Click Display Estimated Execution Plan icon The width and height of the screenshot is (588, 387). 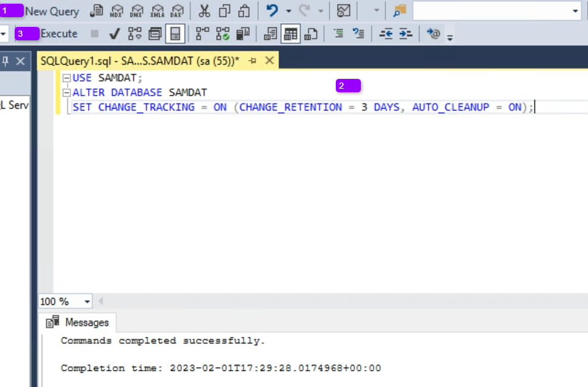(x=135, y=34)
